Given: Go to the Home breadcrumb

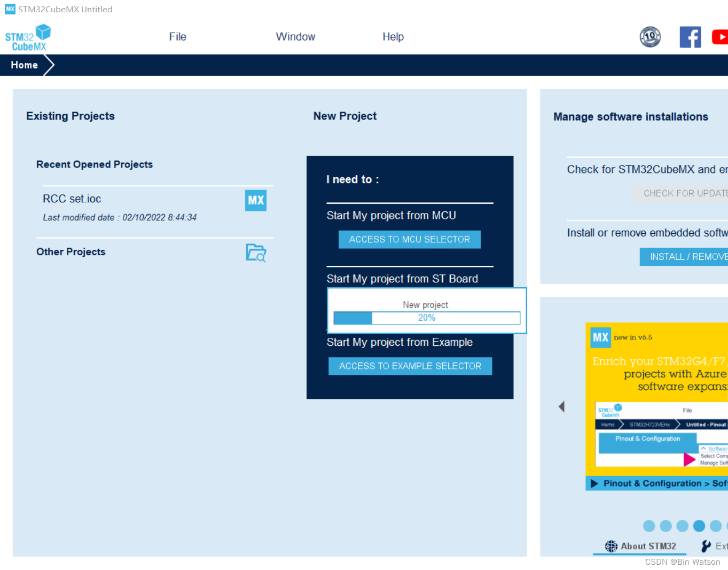Looking at the screenshot, I should (x=25, y=65).
